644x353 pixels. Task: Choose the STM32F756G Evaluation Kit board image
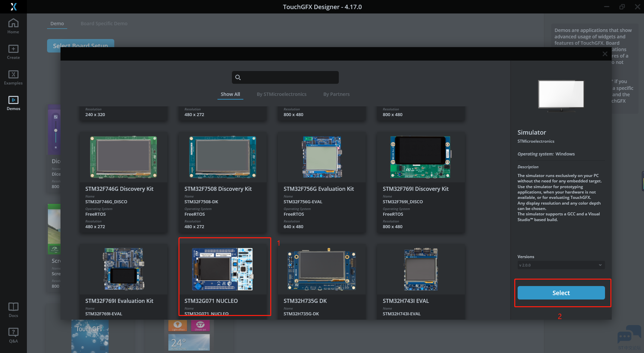(322, 157)
